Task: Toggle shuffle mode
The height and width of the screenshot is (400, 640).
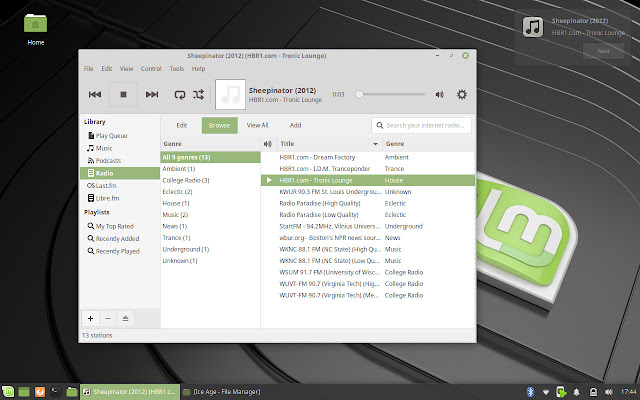Action: pos(198,95)
